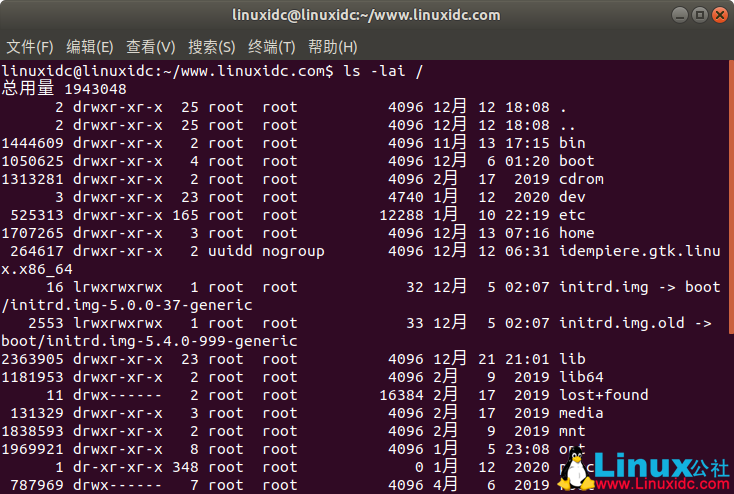Click the 'lib64' directory name
The image size is (734, 494).
click(582, 377)
